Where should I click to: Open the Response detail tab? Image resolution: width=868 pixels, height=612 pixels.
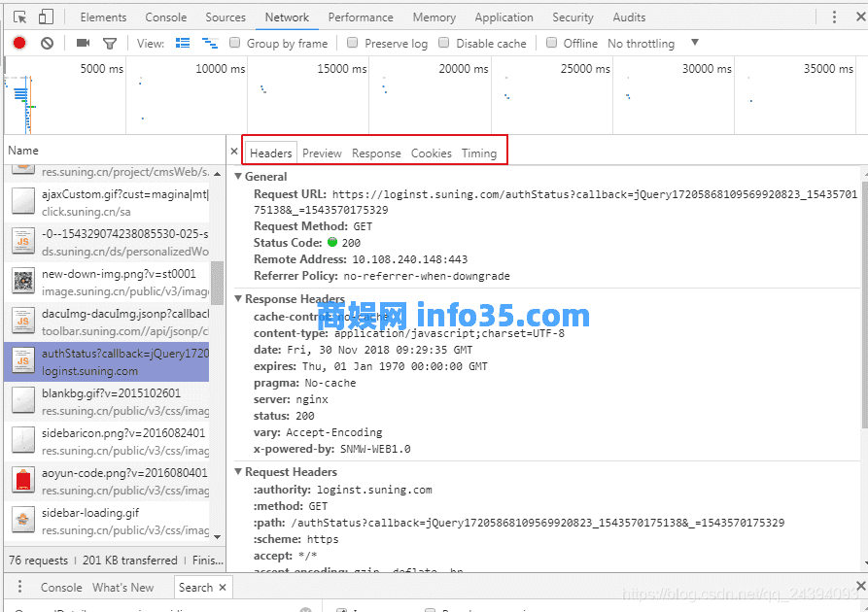tap(376, 153)
